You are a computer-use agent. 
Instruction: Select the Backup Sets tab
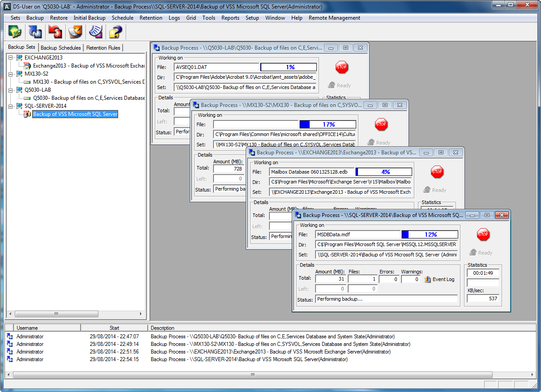coord(21,47)
